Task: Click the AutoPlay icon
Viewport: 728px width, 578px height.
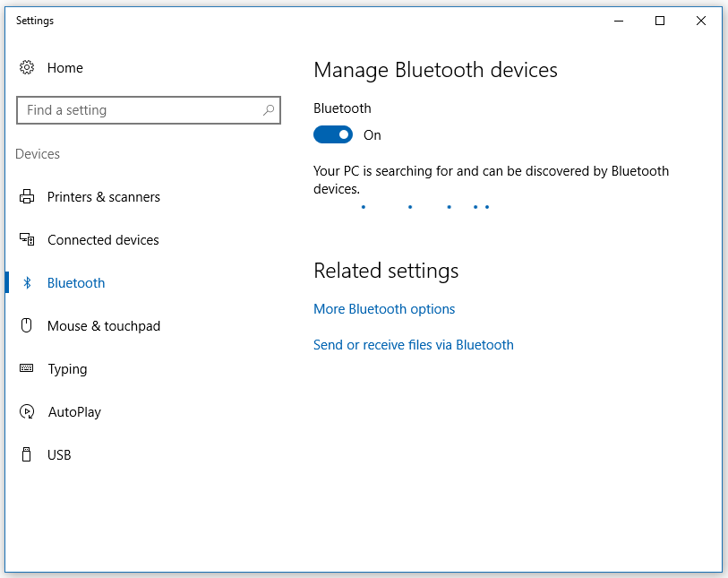Action: coord(27,411)
